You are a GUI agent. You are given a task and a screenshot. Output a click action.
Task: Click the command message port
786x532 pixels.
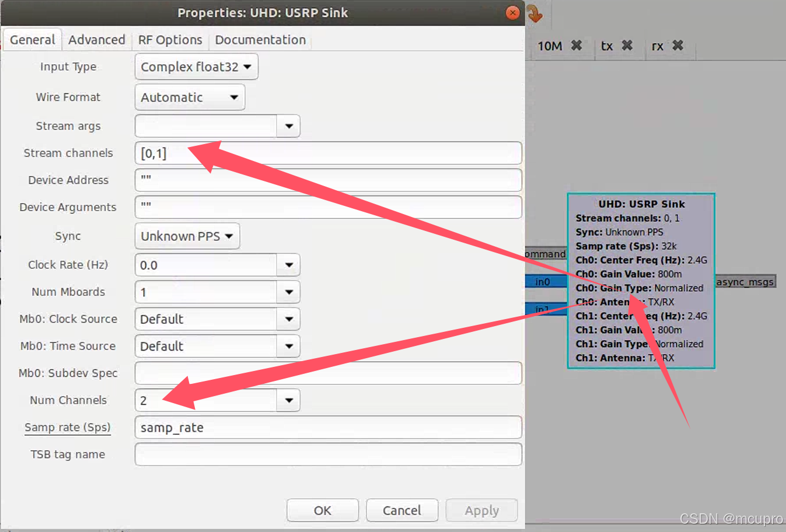tap(545, 254)
